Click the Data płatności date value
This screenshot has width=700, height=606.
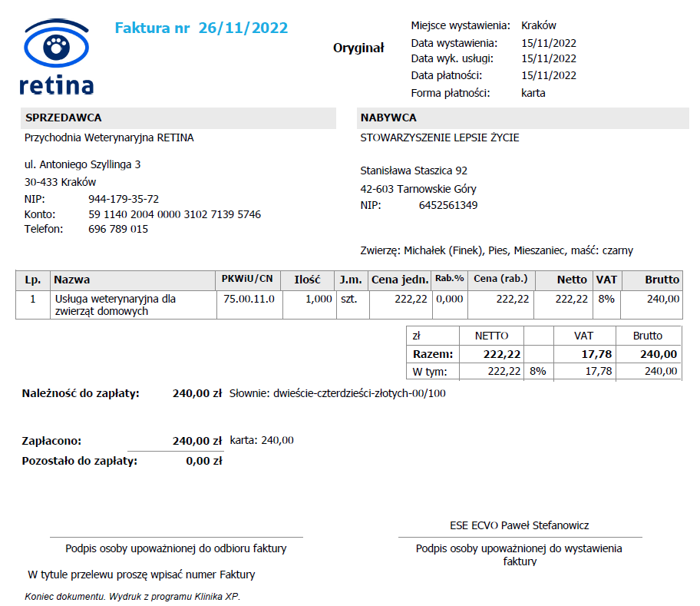[548, 75]
